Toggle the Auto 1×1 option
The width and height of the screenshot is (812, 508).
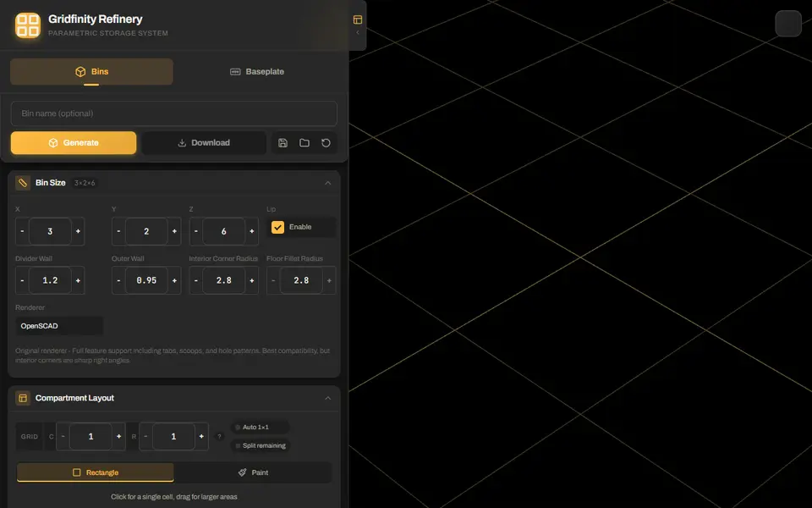coord(260,427)
